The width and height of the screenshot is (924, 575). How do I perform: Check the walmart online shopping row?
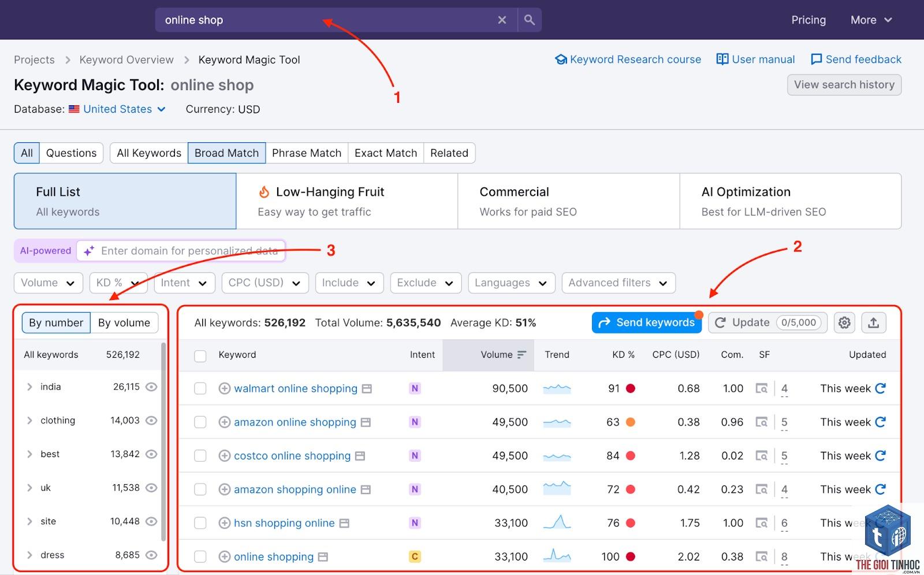[x=200, y=388]
